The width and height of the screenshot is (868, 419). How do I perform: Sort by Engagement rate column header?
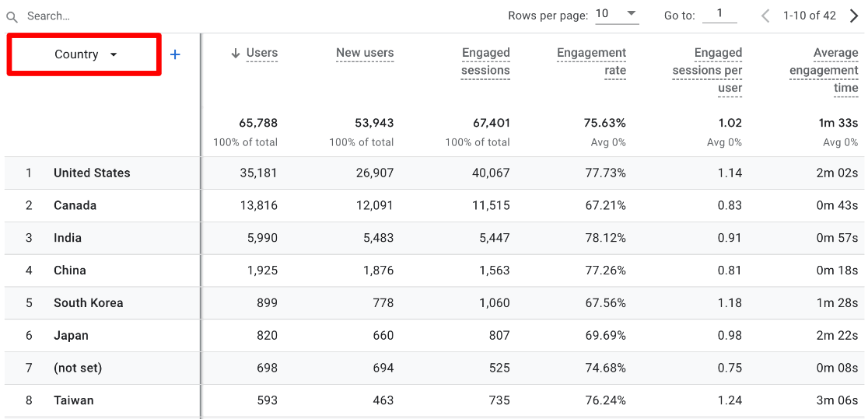point(591,61)
